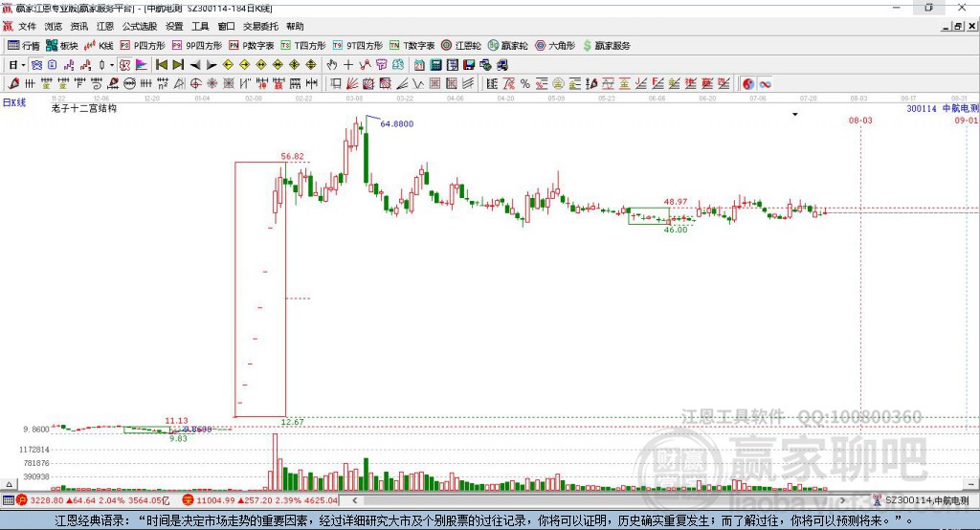Toggle the highlighted 权 rights-adjustment button
This screenshot has width=980, height=530.
point(125,65)
